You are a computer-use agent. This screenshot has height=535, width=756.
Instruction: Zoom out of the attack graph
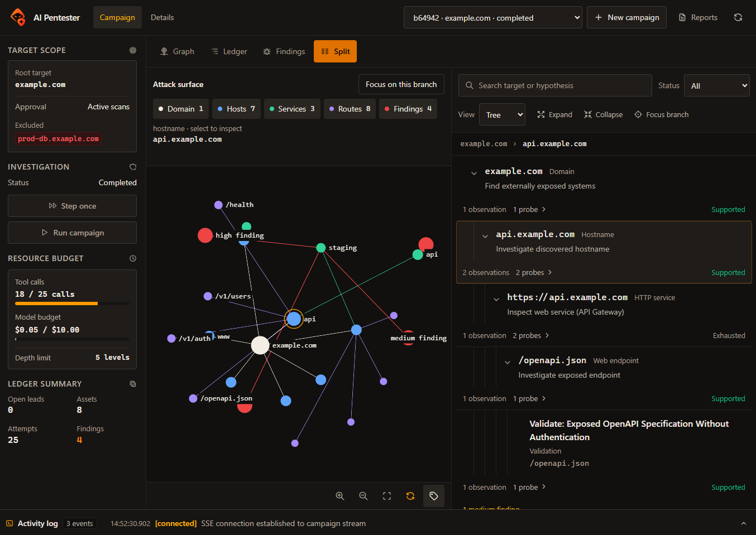coord(363,496)
